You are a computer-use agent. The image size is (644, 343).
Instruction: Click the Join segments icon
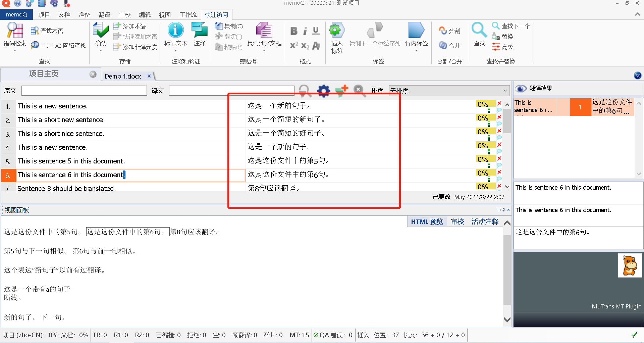point(443,45)
